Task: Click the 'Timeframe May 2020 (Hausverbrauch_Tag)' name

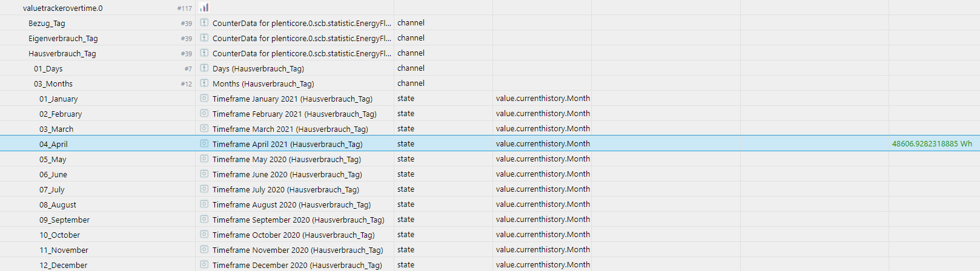Action: 286,160
